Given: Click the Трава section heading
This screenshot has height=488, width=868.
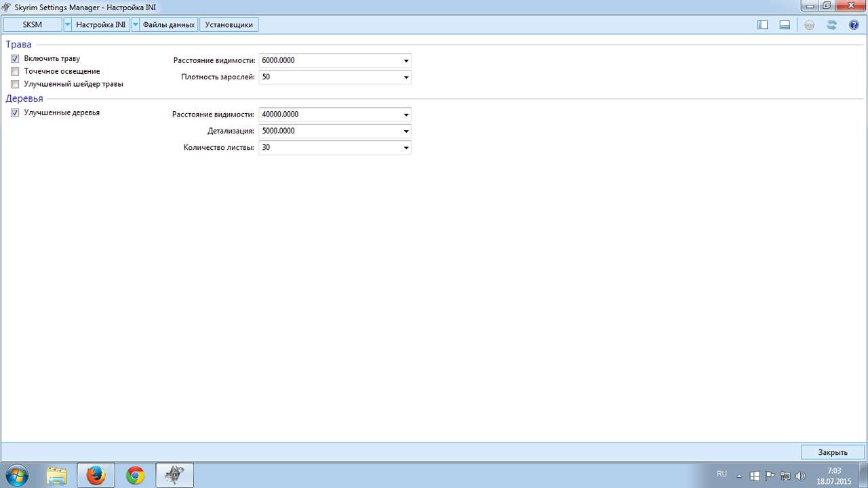Looking at the screenshot, I should point(19,45).
